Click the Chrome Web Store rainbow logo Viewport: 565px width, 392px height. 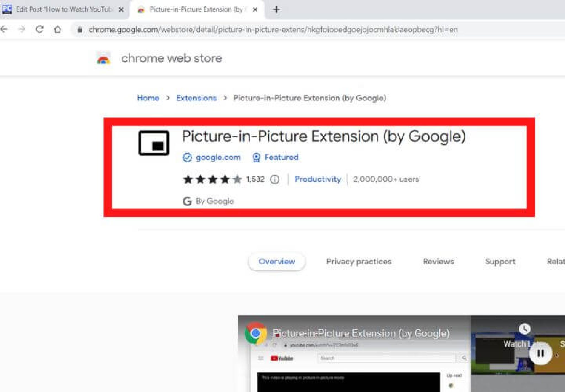coord(103,58)
